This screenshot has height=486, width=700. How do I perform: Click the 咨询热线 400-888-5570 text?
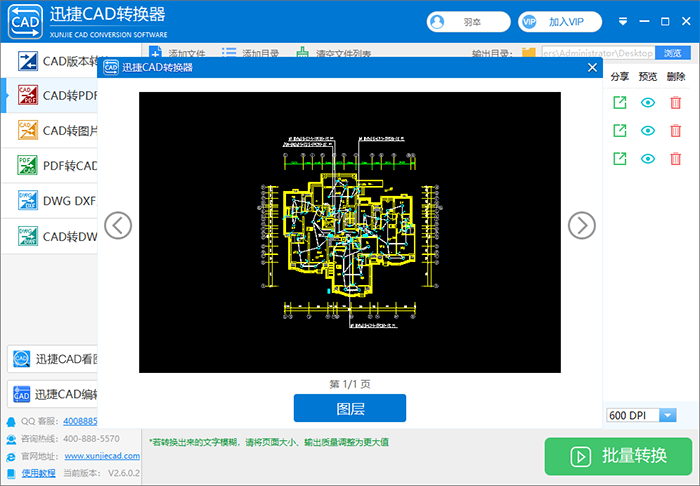[70, 439]
